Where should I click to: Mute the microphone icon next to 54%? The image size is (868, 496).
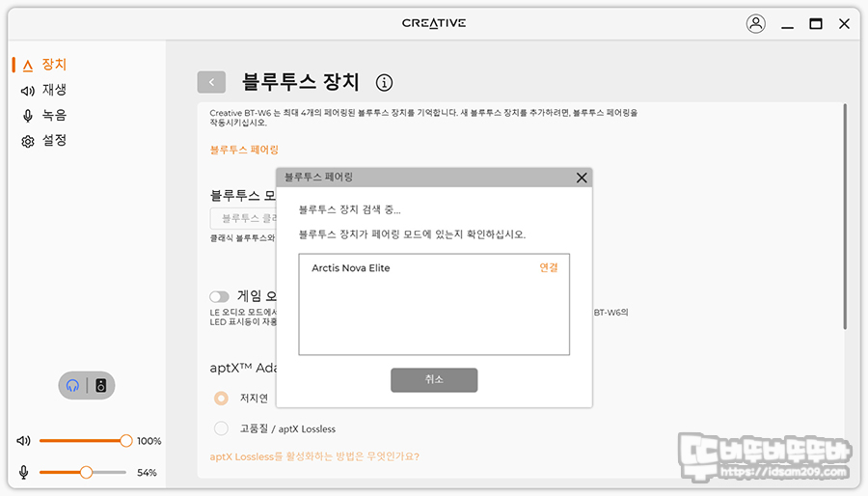click(24, 472)
